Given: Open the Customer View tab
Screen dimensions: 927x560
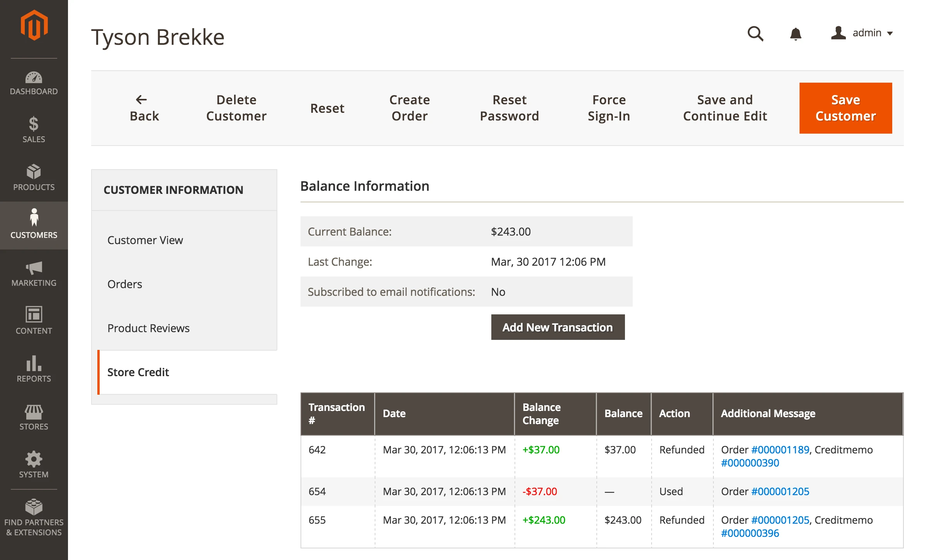Looking at the screenshot, I should (x=145, y=240).
